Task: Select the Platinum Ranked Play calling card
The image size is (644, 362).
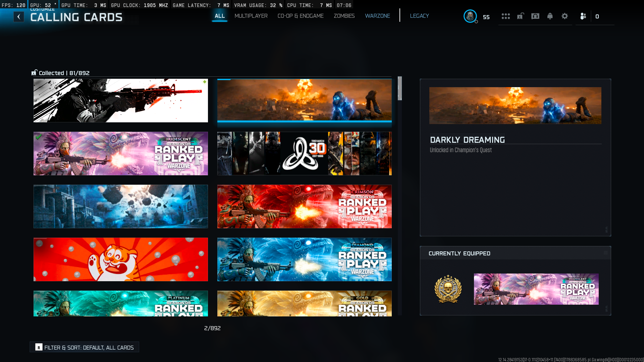Action: (121, 303)
